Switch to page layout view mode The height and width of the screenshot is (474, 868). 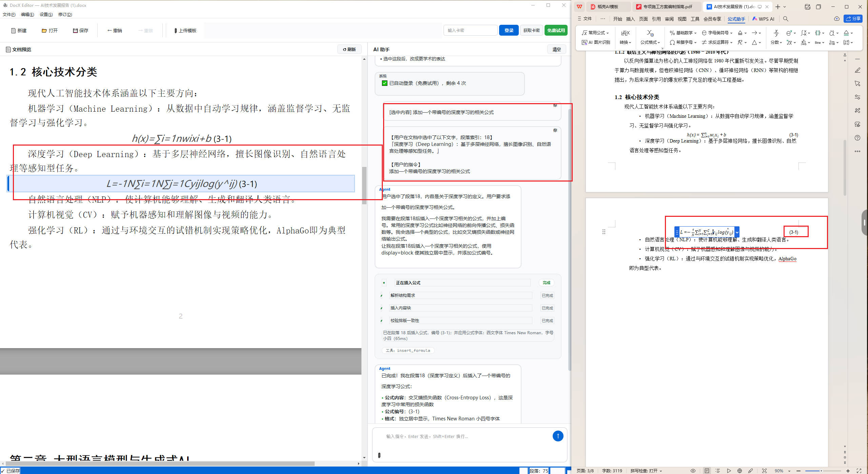point(707,471)
